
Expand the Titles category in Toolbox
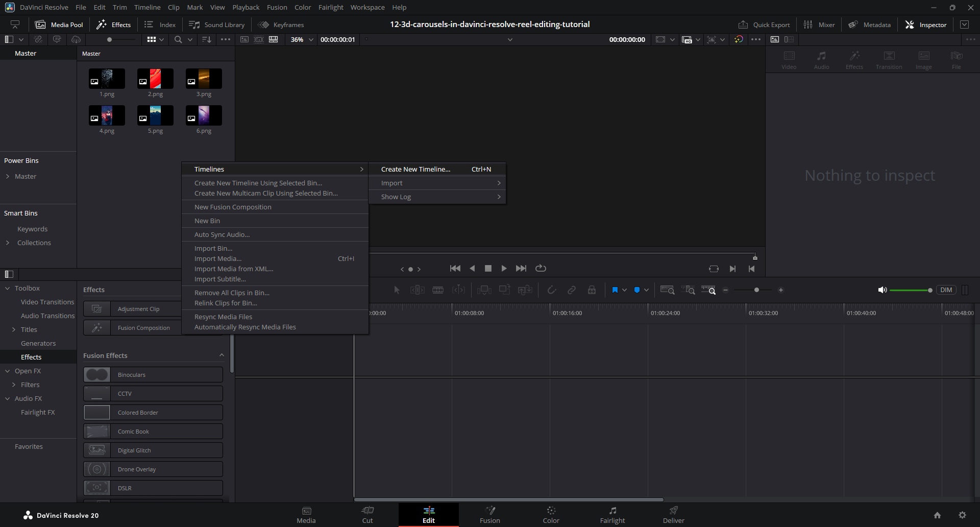tap(14, 330)
